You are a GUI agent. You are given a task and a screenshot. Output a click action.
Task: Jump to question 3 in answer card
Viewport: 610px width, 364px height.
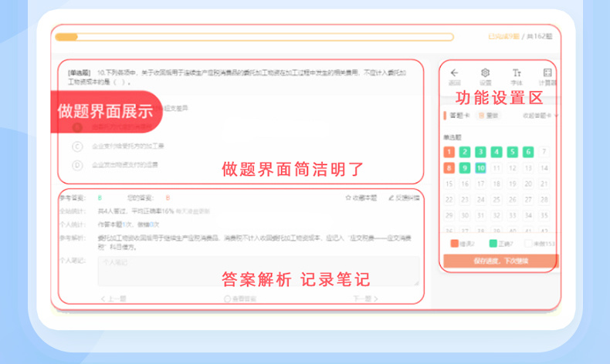(x=480, y=152)
